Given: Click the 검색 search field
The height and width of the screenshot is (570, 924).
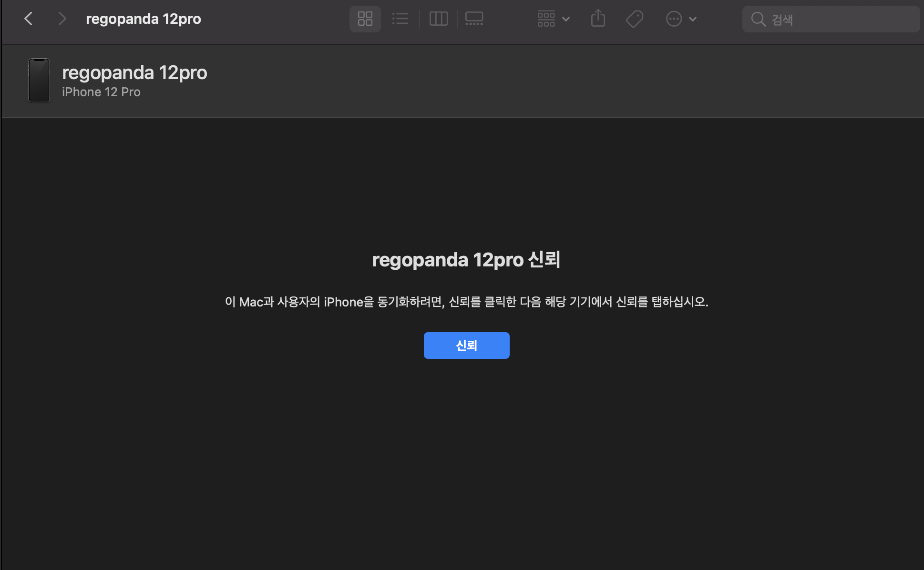Looking at the screenshot, I should 839,19.
